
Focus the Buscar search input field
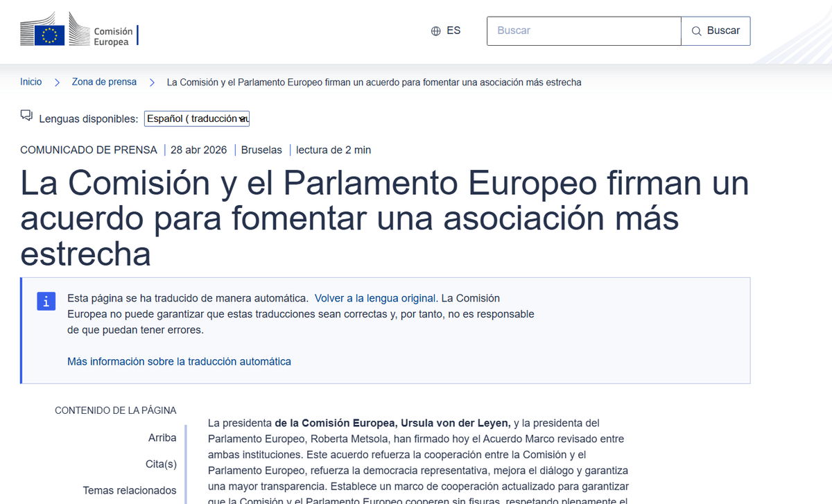coord(584,31)
